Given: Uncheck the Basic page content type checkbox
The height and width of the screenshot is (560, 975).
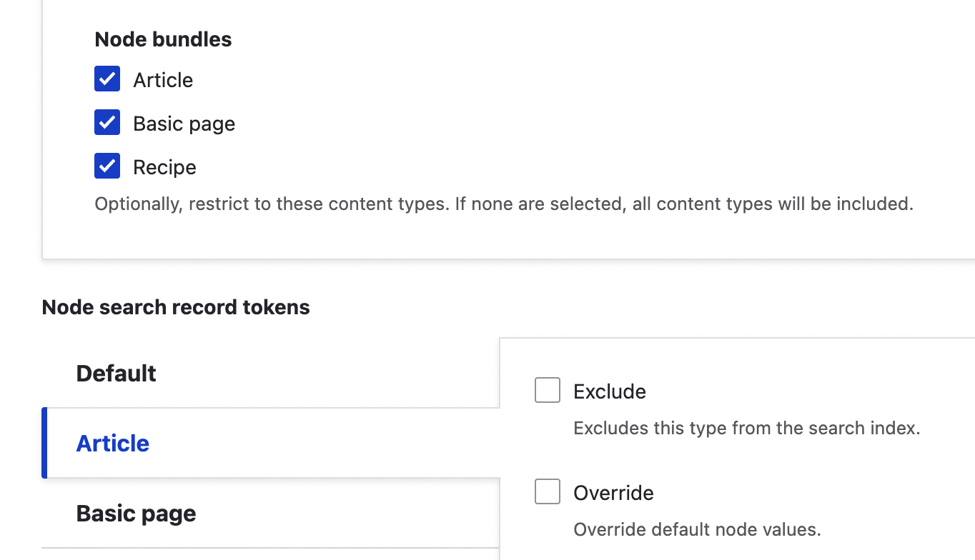Looking at the screenshot, I should [x=107, y=122].
